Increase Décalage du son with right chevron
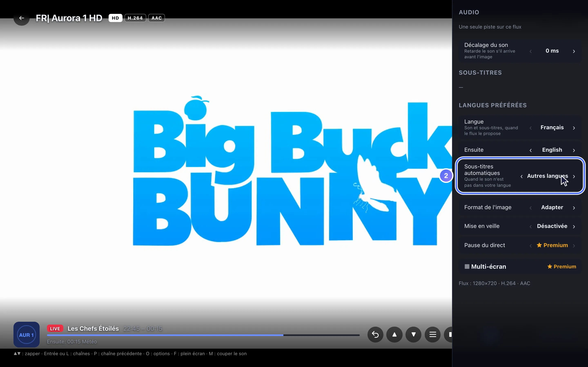 coord(574,51)
